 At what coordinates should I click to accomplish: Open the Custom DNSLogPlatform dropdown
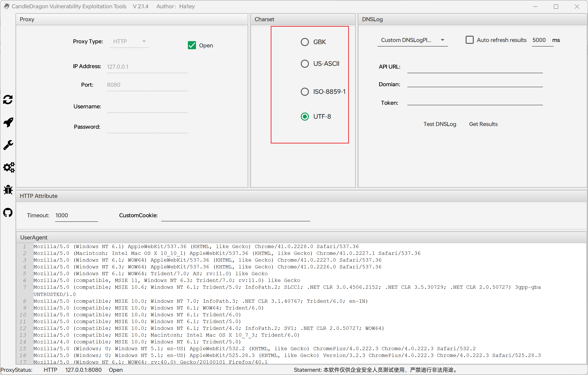click(x=412, y=40)
